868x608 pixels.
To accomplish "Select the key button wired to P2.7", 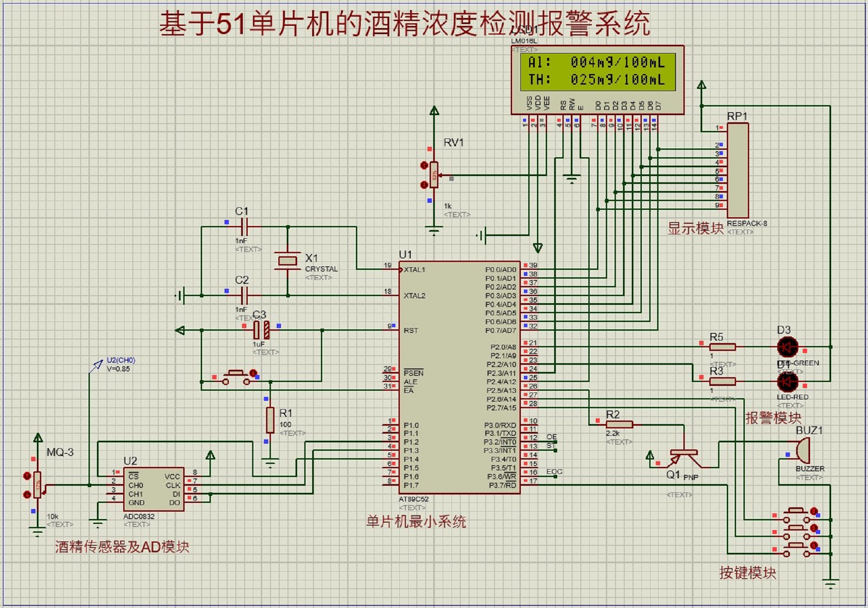I will click(796, 532).
